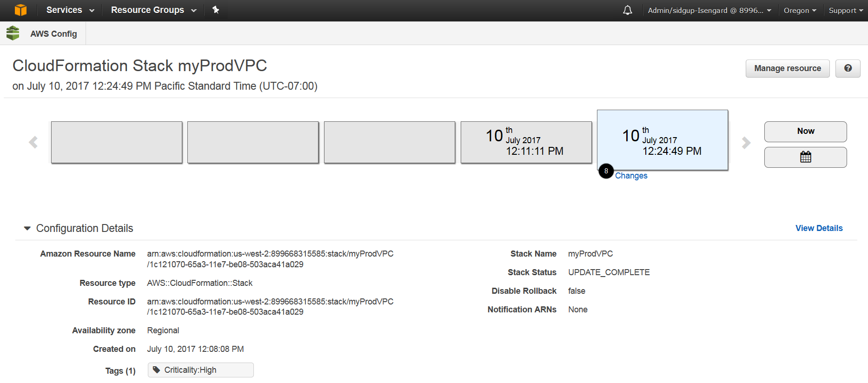Click the Notification ARNs None value
Screen dimensions: 868x383
click(x=578, y=310)
